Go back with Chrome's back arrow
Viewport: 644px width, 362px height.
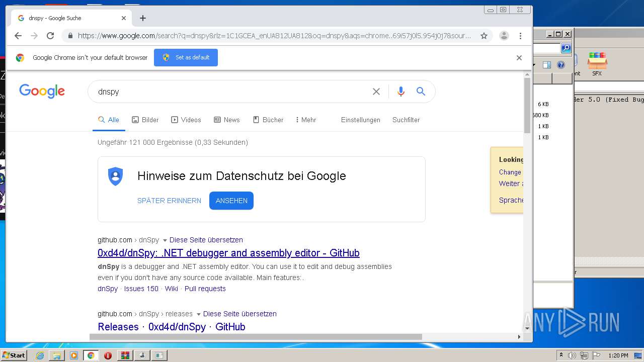[18, 36]
